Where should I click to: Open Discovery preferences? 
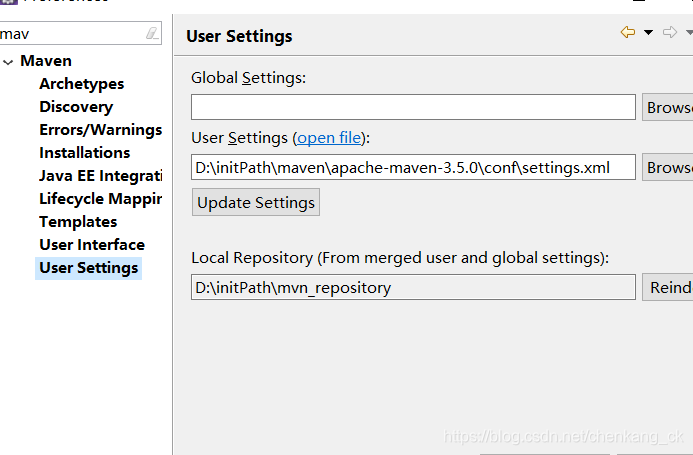point(76,107)
